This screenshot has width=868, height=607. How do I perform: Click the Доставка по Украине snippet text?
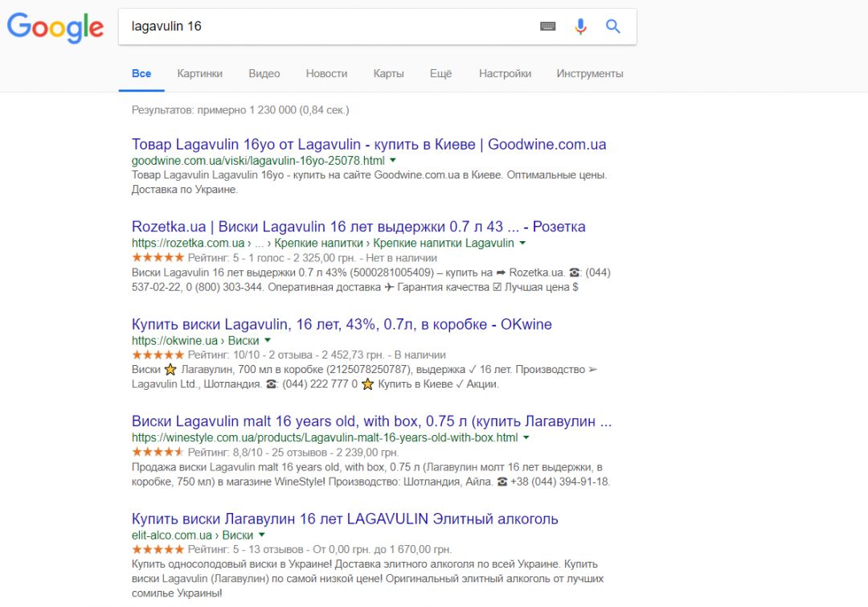[x=184, y=190]
